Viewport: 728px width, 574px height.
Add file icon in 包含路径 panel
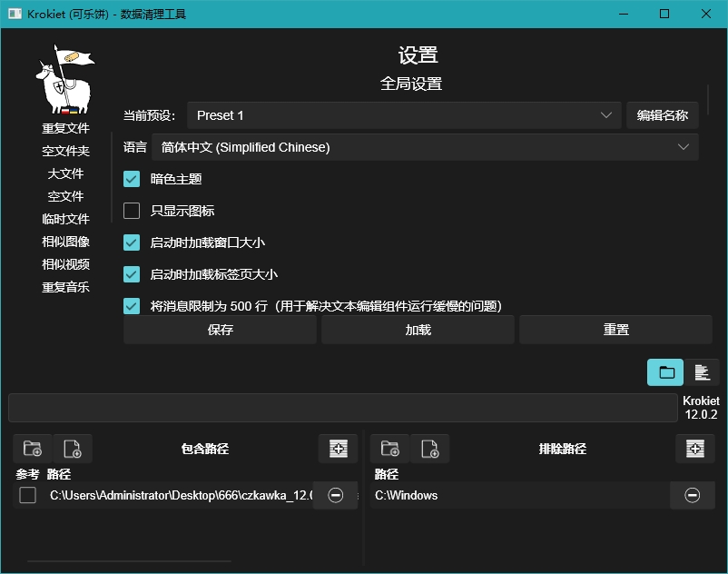coord(73,449)
